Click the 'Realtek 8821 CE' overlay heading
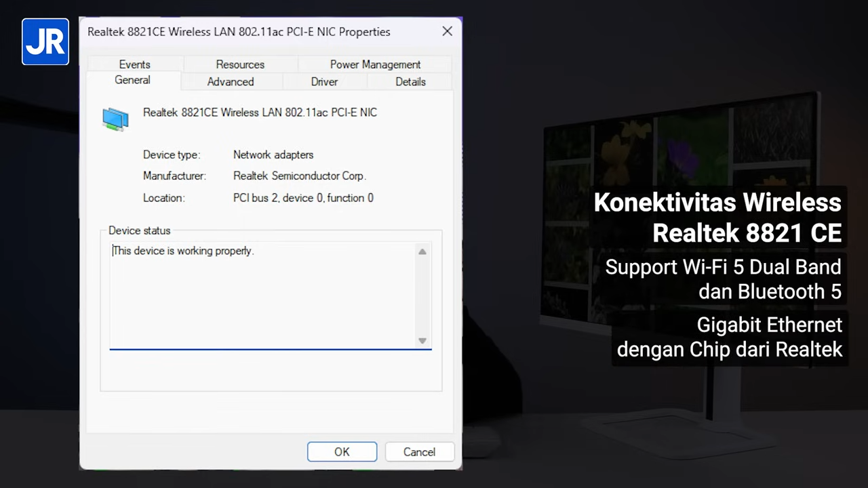 point(747,233)
